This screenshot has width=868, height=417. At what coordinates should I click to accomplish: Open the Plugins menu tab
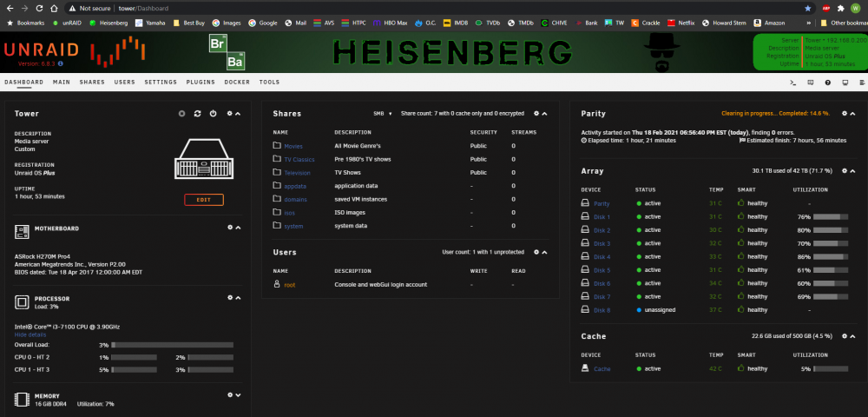(201, 82)
